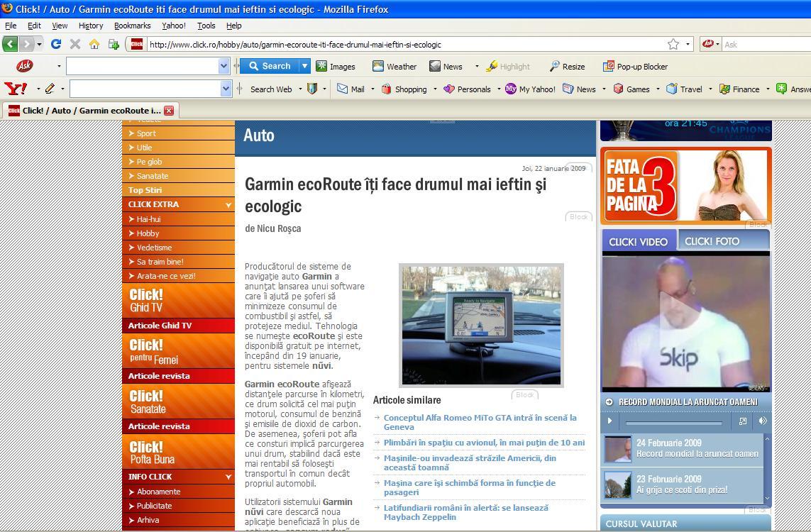Click the blue Ask Search button
This screenshot has height=532, width=811.
point(270,66)
